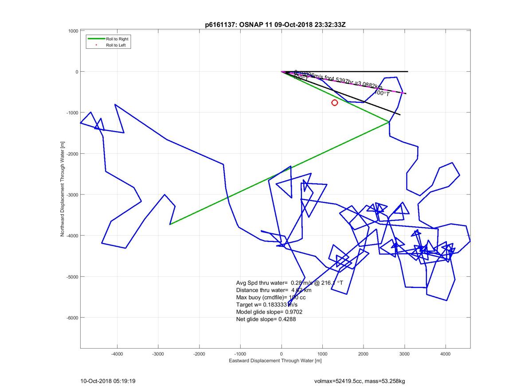
Task: Click the long green roll-to-right track segment
Action: pyautogui.click(x=279, y=173)
